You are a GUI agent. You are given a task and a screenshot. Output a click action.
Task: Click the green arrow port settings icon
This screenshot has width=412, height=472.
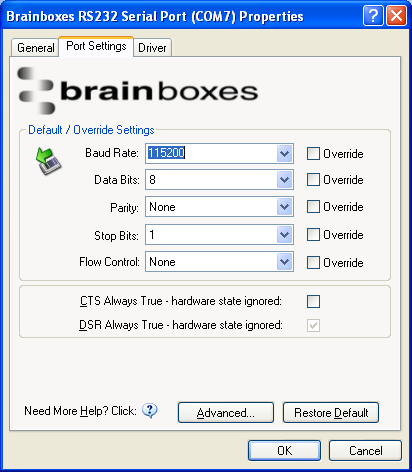pos(48,161)
